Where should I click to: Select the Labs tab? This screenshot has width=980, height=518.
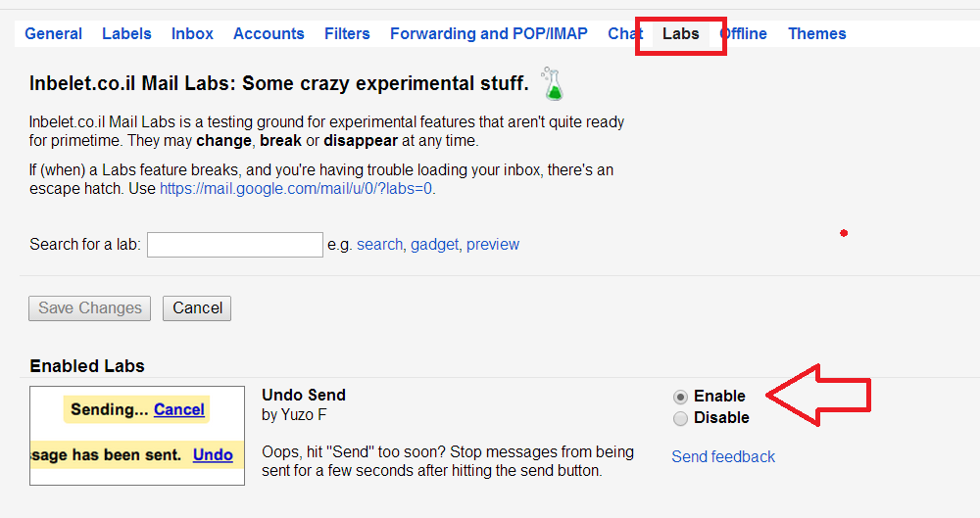click(680, 33)
